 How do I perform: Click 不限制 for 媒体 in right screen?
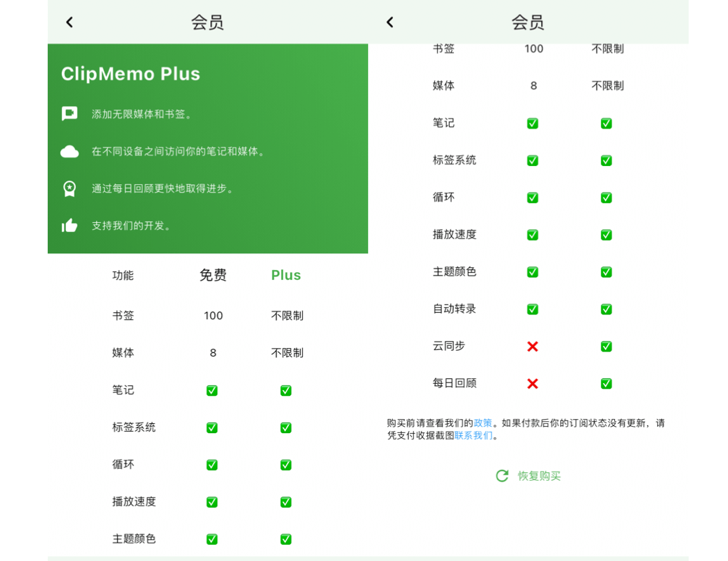[x=607, y=86]
